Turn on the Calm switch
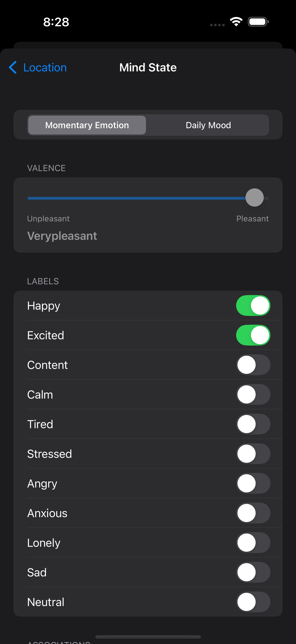This screenshot has width=296, height=644. pos(253,395)
